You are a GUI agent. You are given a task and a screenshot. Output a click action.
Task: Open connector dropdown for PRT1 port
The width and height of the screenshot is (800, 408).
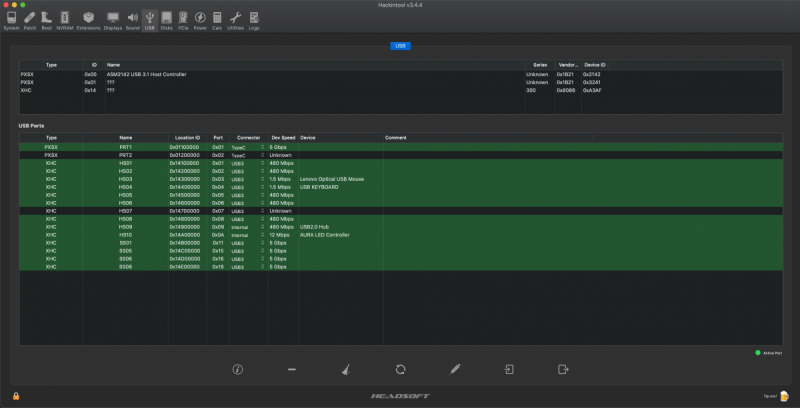[x=263, y=147]
